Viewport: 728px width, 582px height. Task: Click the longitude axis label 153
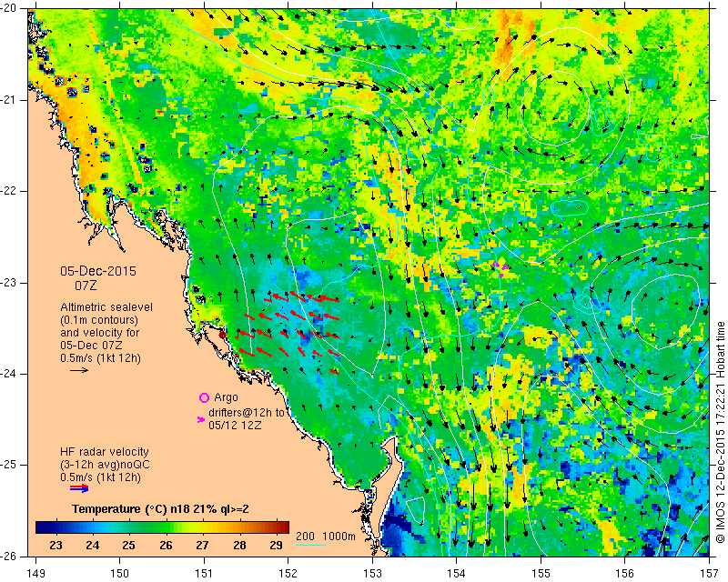pyautogui.click(x=373, y=574)
